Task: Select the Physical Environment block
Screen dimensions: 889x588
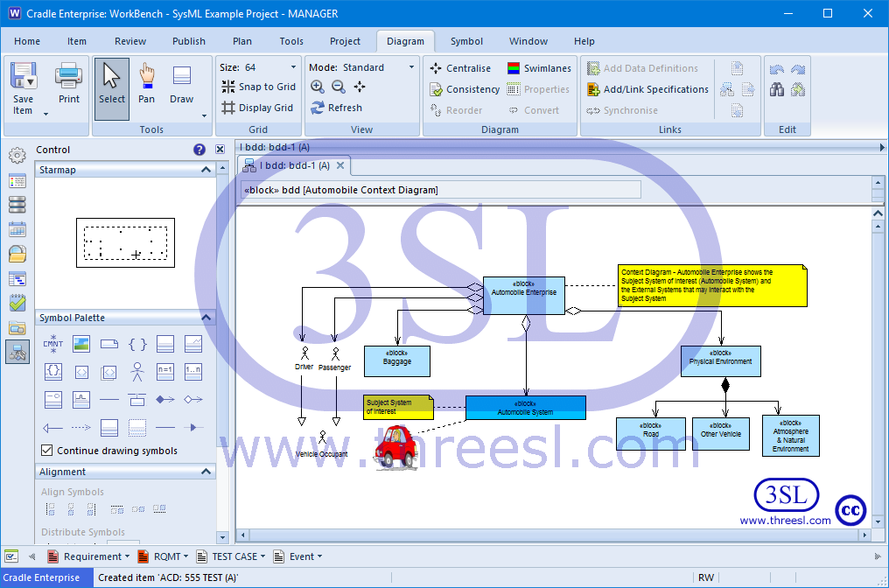Action: point(721,361)
